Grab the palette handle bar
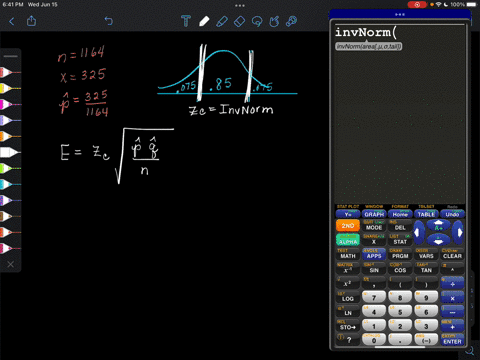Image resolution: width=480 pixels, height=360 pixels. pos(11,56)
